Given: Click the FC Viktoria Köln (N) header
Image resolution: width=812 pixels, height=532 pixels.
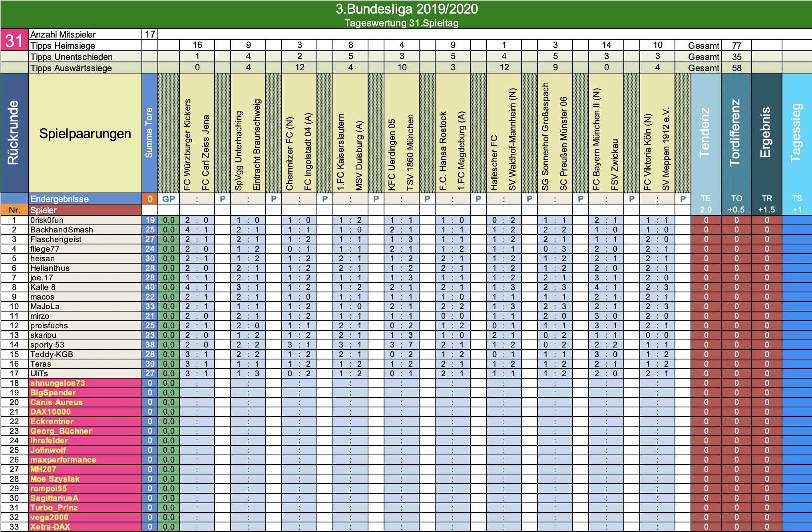Looking at the screenshot, I should click(x=647, y=152).
